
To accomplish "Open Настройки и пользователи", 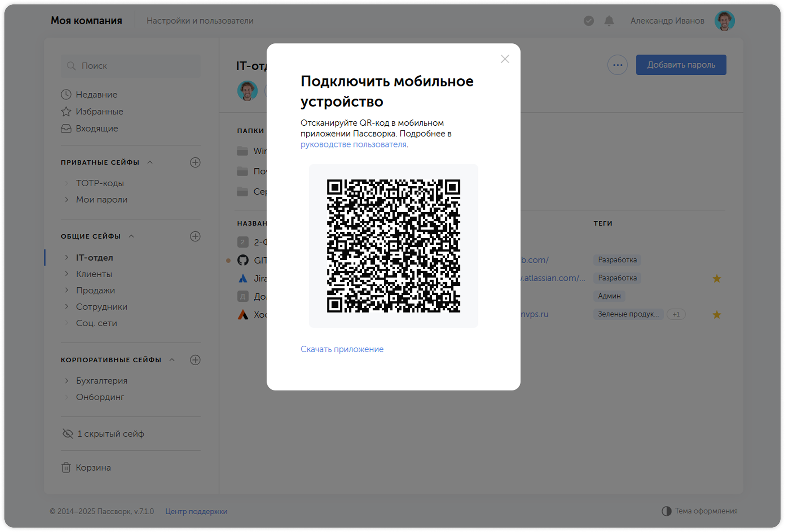I will (x=200, y=21).
